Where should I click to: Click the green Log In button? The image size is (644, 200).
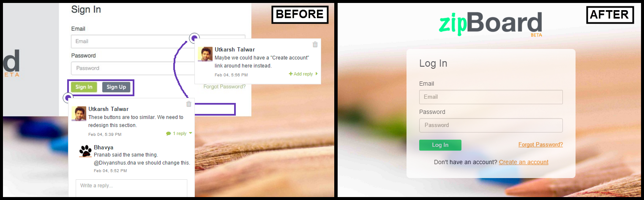pyautogui.click(x=440, y=145)
